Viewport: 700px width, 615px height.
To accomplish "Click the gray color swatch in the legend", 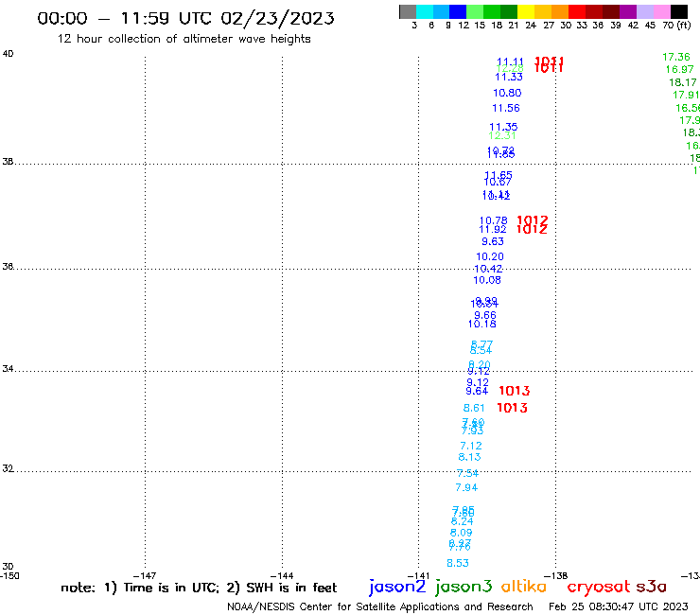I will pyautogui.click(x=408, y=11).
